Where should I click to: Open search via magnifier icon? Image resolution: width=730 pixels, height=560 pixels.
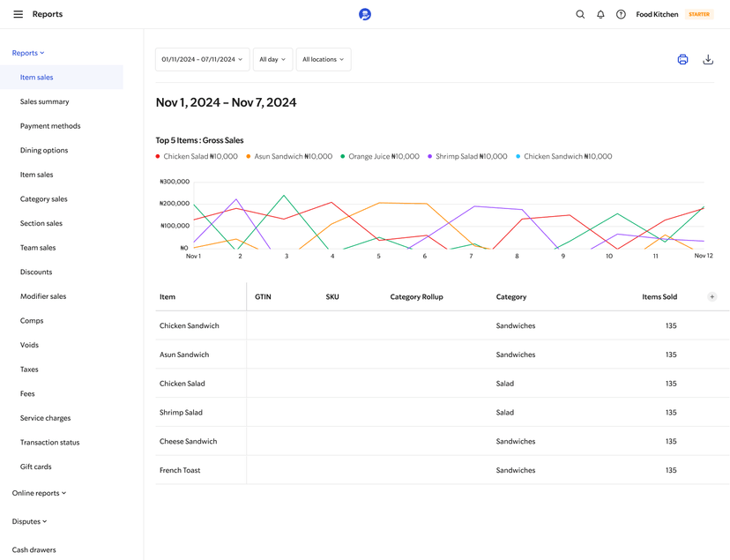tap(580, 14)
